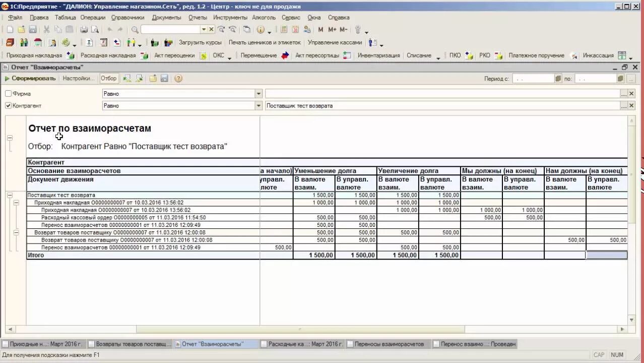Click the New document icon
Screen dimensions: 644x363
[x=10, y=30]
